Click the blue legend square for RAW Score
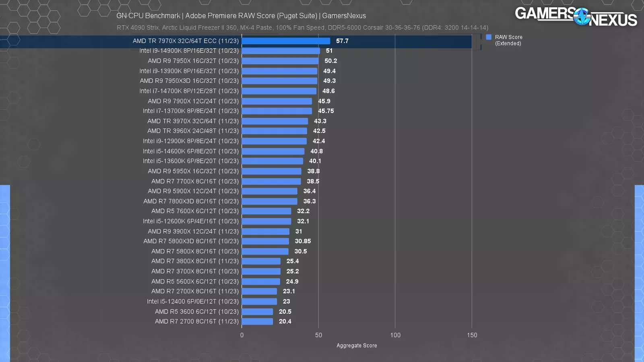Viewport: 644px width, 362px height. pyautogui.click(x=489, y=37)
